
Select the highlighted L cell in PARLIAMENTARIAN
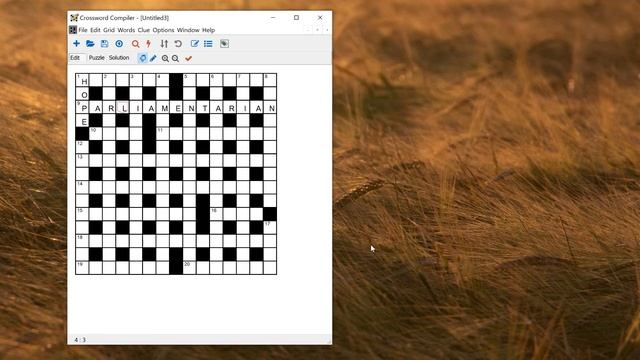click(122, 107)
